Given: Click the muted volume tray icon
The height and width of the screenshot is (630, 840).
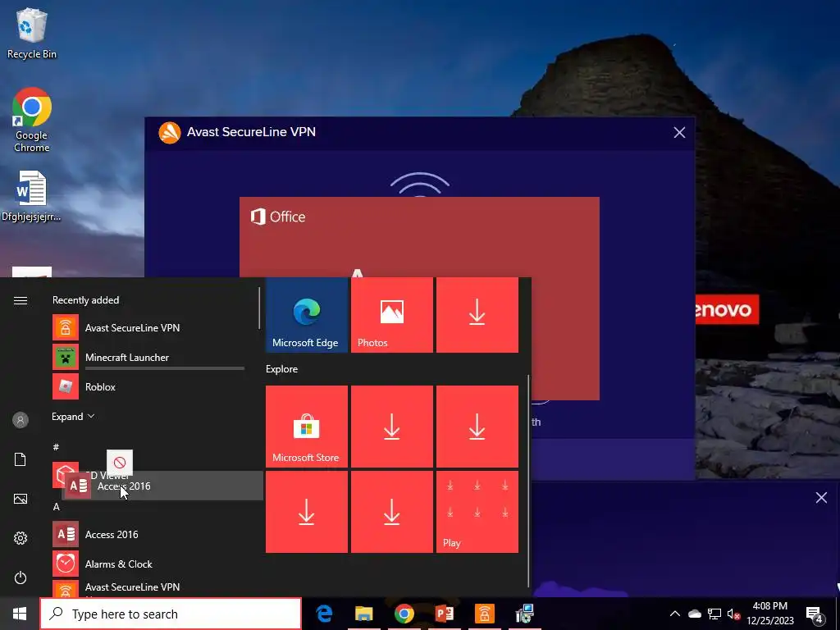Looking at the screenshot, I should [x=734, y=614].
